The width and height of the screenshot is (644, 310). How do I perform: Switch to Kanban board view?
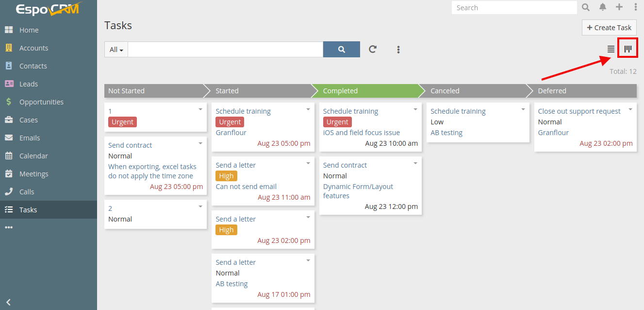coord(628,49)
